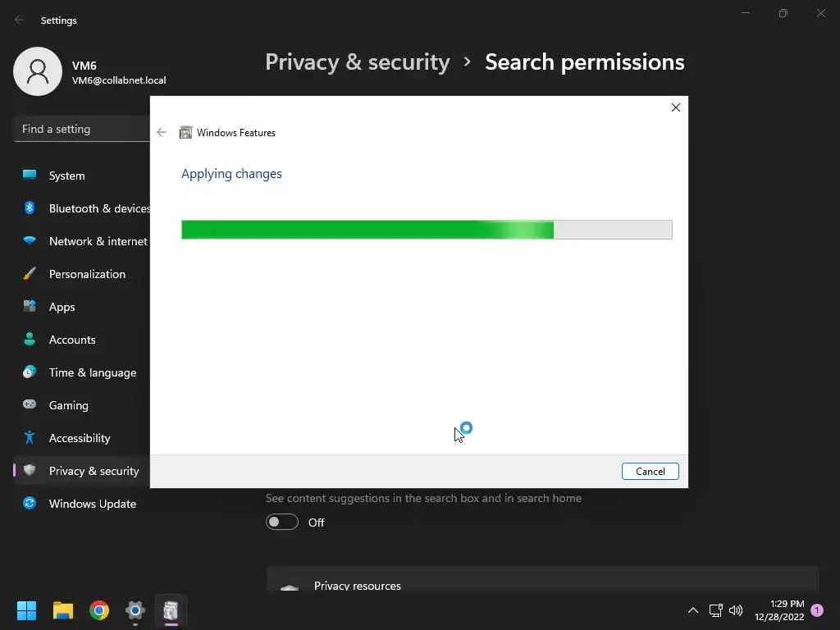Viewport: 840px width, 630px height.
Task: Click the Privacy & security breadcrumb link
Action: pos(357,62)
